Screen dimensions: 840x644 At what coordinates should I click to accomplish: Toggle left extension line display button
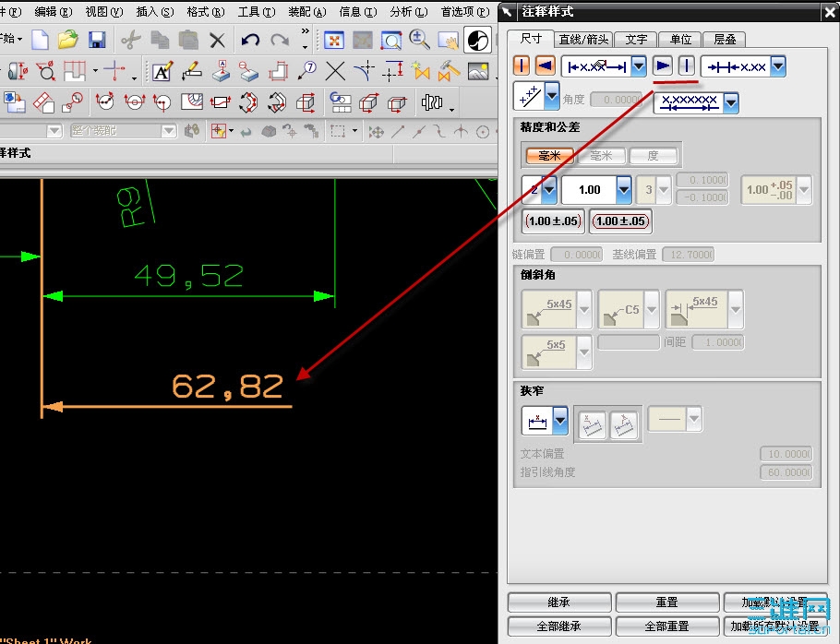(x=522, y=66)
